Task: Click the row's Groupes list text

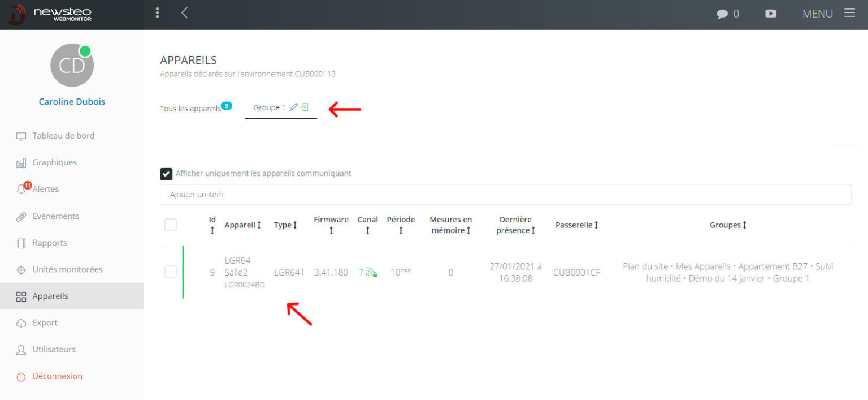Action: click(728, 272)
